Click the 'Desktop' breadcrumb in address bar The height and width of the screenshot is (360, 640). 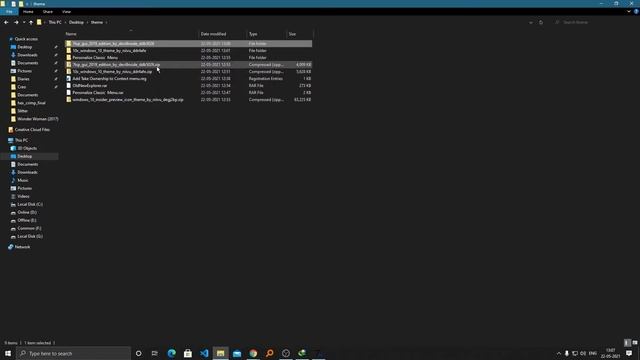click(76, 22)
